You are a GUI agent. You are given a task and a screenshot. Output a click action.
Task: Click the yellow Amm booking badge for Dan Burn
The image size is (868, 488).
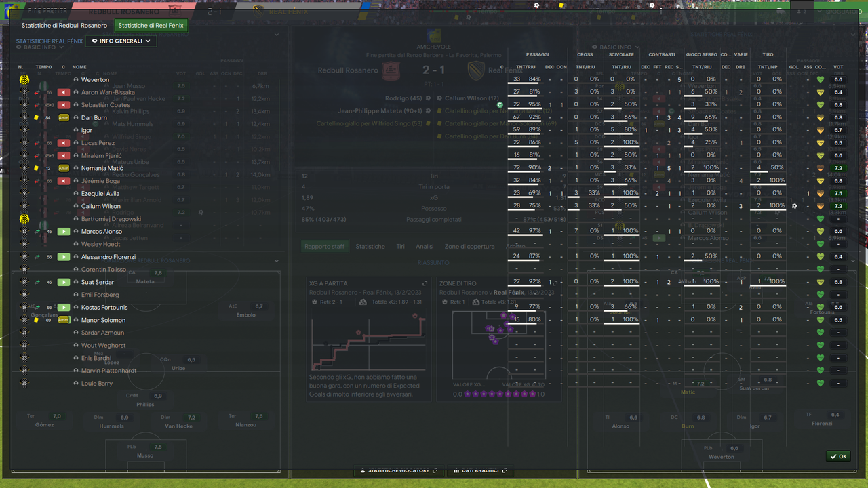click(x=64, y=118)
